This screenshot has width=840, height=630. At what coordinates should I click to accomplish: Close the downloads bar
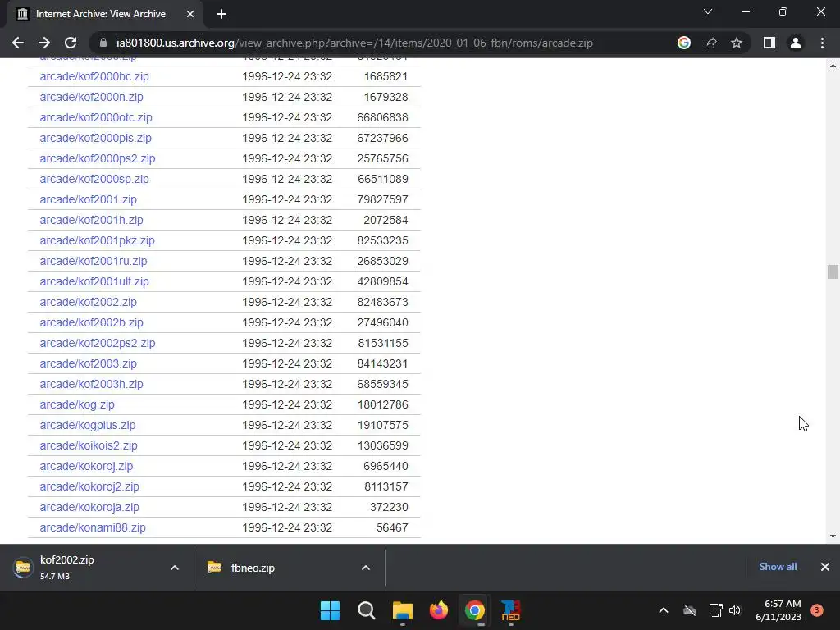coord(825,567)
